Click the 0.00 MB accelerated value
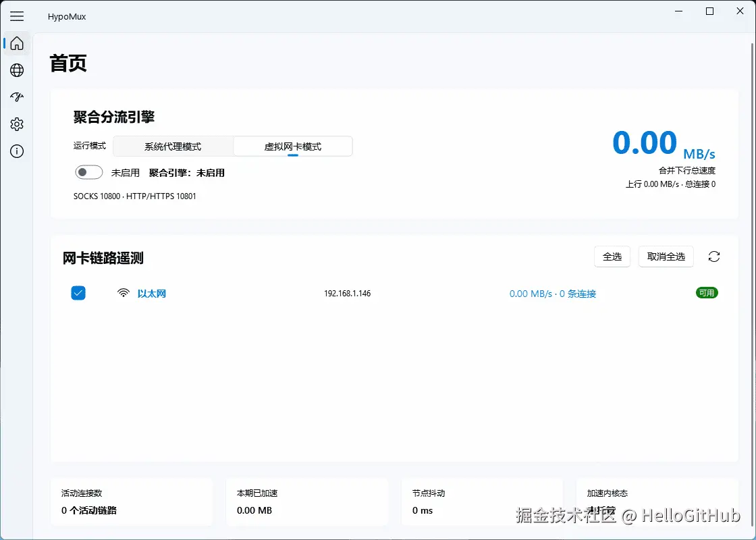The height and width of the screenshot is (540, 756). pyautogui.click(x=254, y=510)
